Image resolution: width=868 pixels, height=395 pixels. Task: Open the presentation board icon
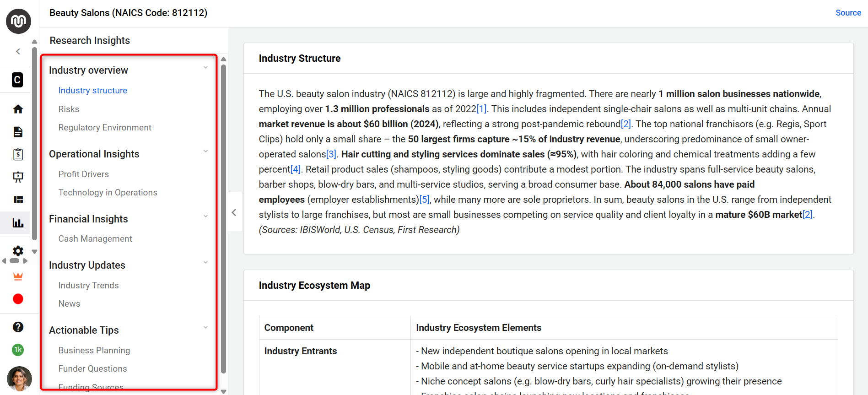pos(18,177)
